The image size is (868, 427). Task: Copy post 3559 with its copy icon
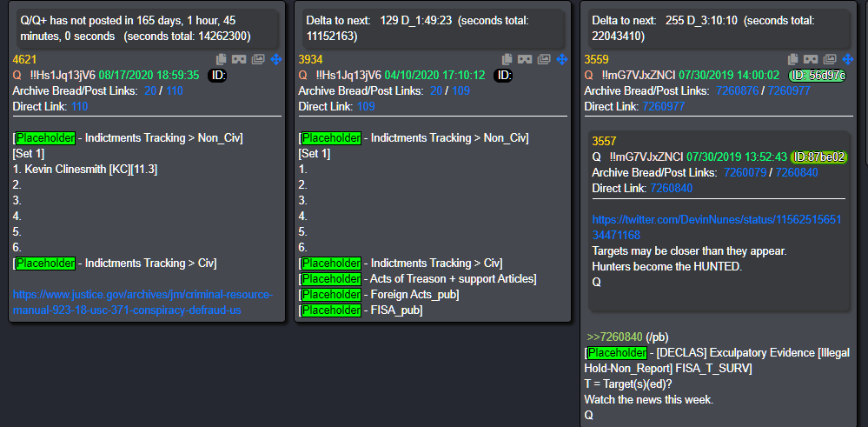[792, 59]
